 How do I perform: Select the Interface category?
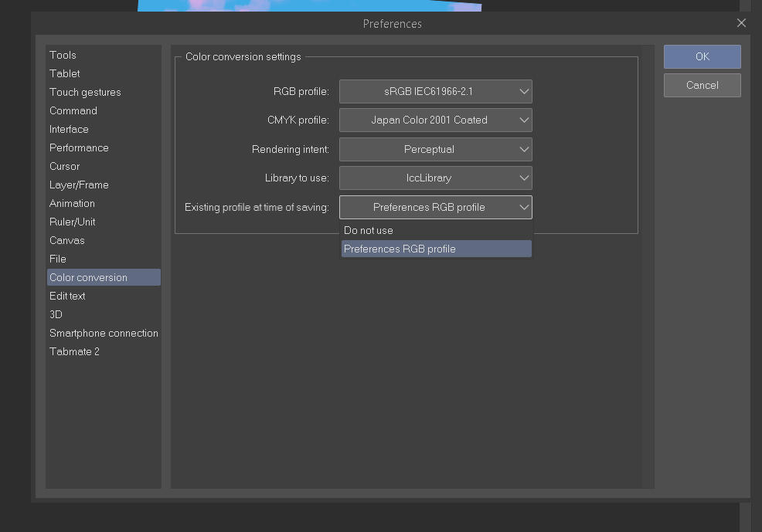click(x=104, y=129)
